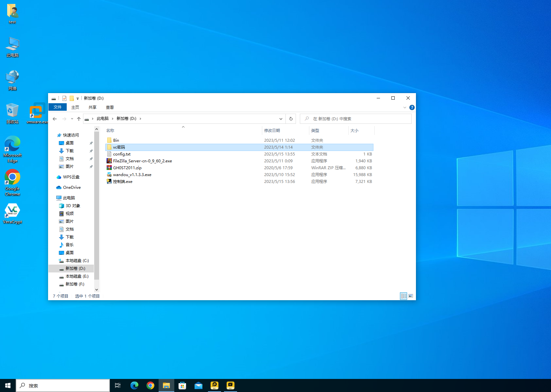Select 控制端.exe file
The width and height of the screenshot is (551, 392).
pos(239,182)
